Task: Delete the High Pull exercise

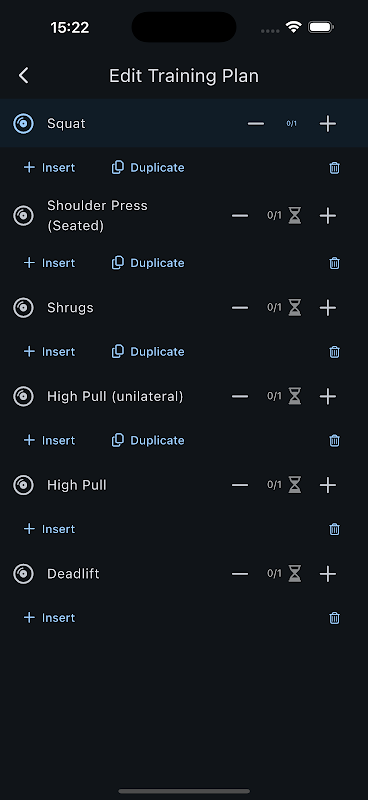Action: [x=334, y=529]
